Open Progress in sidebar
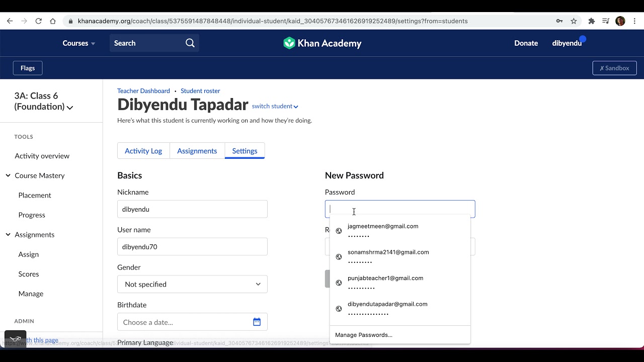The image size is (644, 362). [x=32, y=215]
